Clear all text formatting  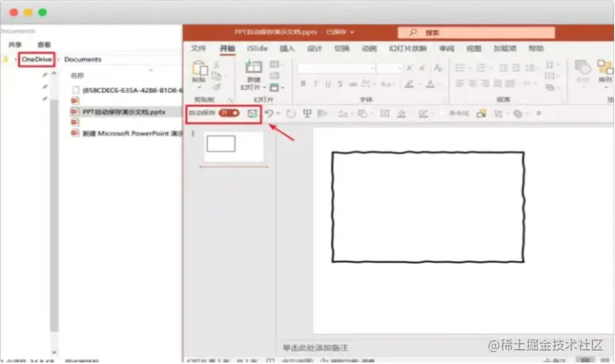pyautogui.click(x=438, y=68)
